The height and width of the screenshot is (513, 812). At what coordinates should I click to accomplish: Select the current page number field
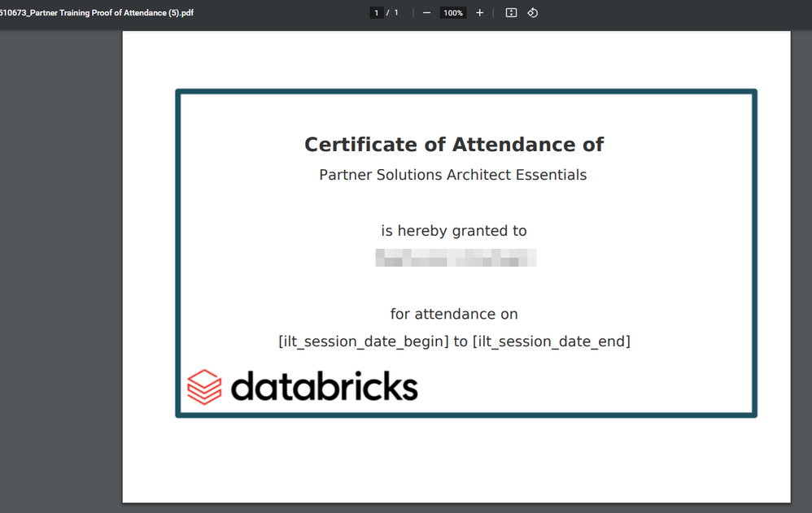376,13
